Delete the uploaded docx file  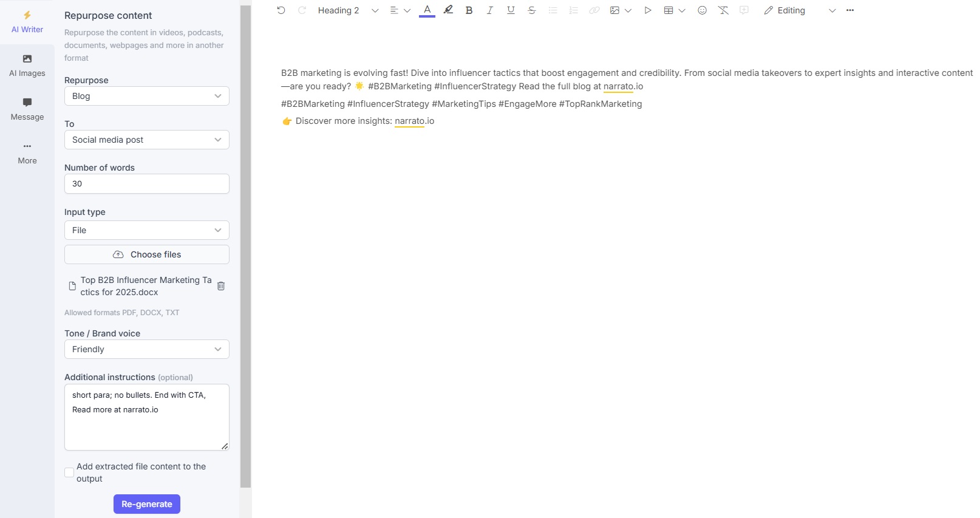click(221, 286)
